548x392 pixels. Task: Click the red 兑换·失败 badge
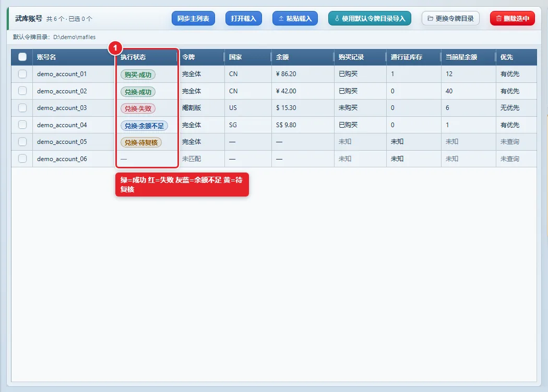pos(138,108)
